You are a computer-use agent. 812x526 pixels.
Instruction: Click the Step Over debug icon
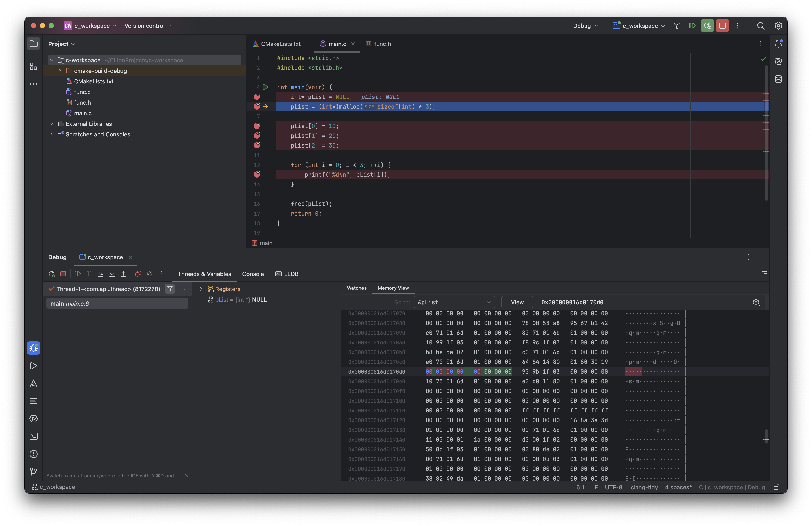pos(100,274)
